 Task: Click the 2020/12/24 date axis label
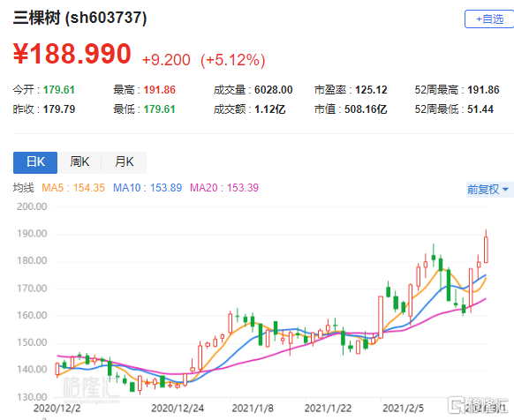click(x=178, y=409)
